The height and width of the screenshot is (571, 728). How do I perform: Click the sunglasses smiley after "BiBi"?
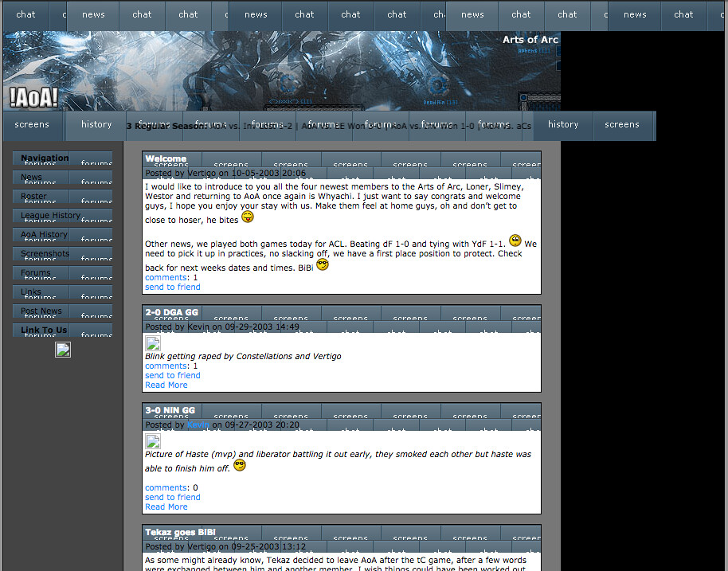(x=323, y=264)
